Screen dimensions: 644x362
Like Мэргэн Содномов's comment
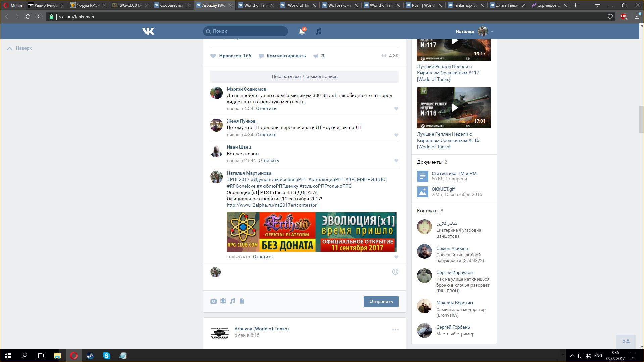tap(396, 109)
